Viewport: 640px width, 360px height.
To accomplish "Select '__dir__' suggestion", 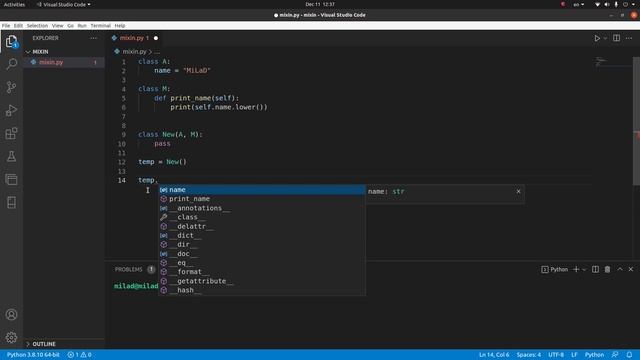I will [x=262, y=244].
